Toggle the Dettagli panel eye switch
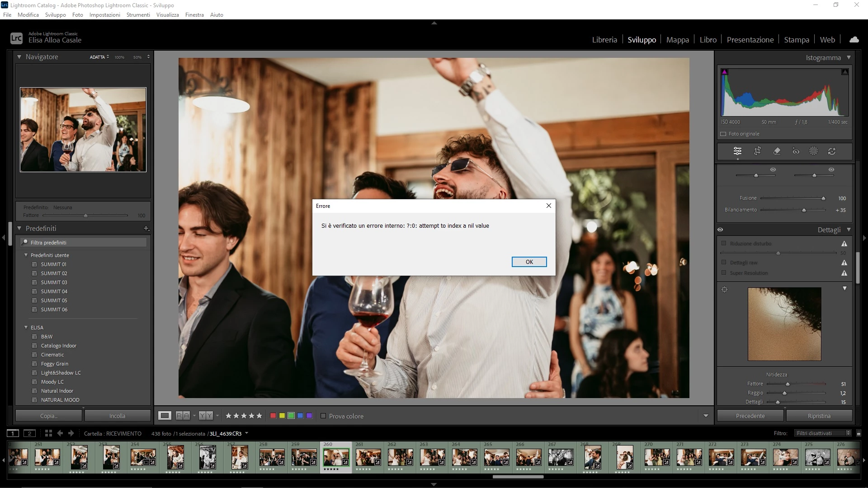 (x=720, y=230)
